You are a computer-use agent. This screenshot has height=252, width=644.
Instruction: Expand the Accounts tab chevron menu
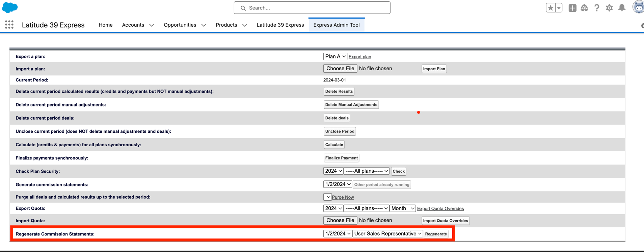click(152, 25)
